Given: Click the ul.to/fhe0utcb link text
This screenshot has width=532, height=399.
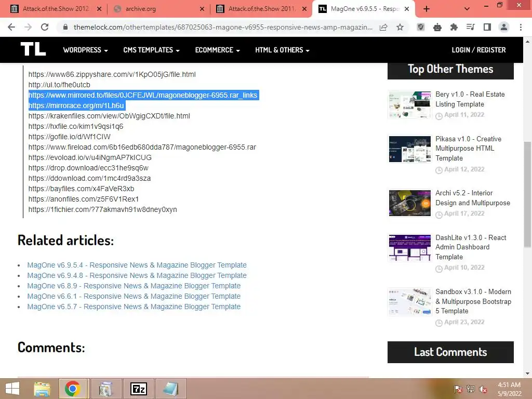Looking at the screenshot, I should coord(59,85).
